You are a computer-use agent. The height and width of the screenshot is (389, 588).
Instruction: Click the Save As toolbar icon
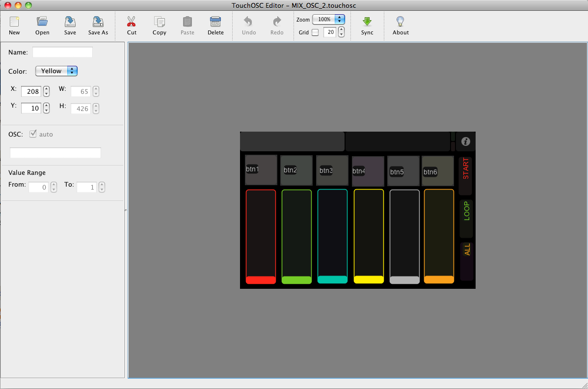[x=98, y=22]
